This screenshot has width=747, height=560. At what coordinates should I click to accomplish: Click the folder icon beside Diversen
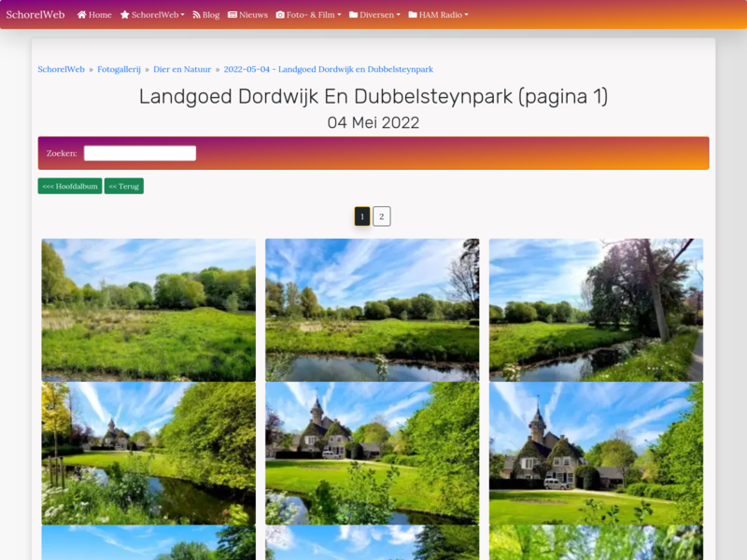point(354,15)
